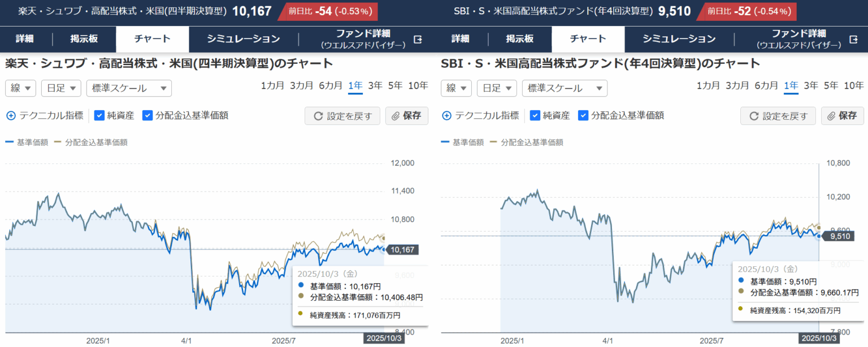The width and height of the screenshot is (868, 347).
Task: Open ファンド詳細 external link for Rakuten fund
Action: [x=418, y=39]
